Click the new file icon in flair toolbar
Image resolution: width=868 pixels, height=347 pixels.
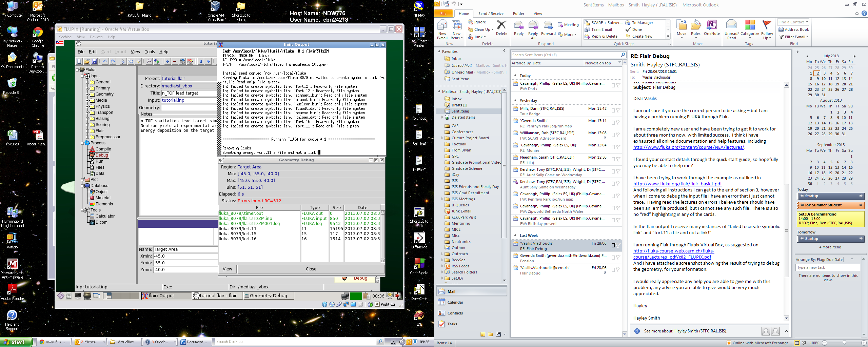point(79,61)
